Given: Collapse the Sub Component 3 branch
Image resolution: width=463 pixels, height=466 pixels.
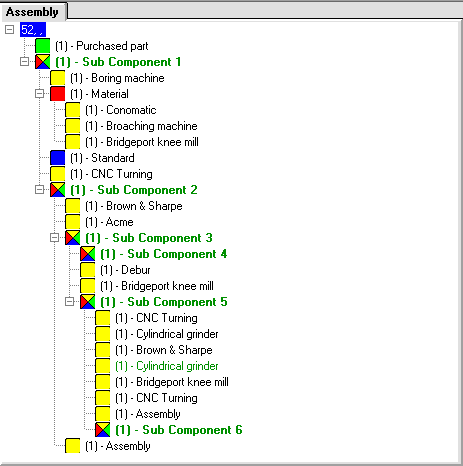Looking at the screenshot, I should click(54, 238).
